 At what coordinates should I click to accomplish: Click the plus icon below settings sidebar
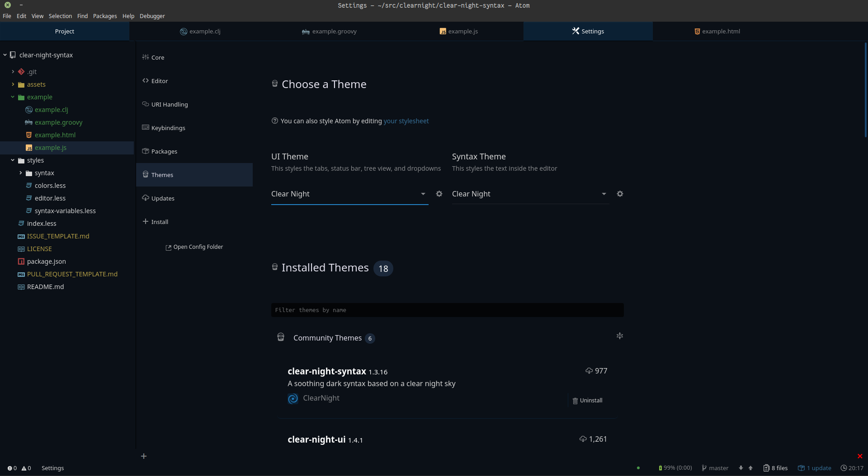click(x=144, y=456)
